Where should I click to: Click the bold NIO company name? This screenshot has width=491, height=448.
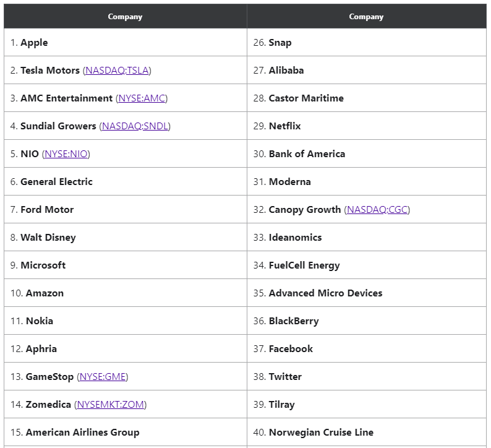click(x=30, y=154)
